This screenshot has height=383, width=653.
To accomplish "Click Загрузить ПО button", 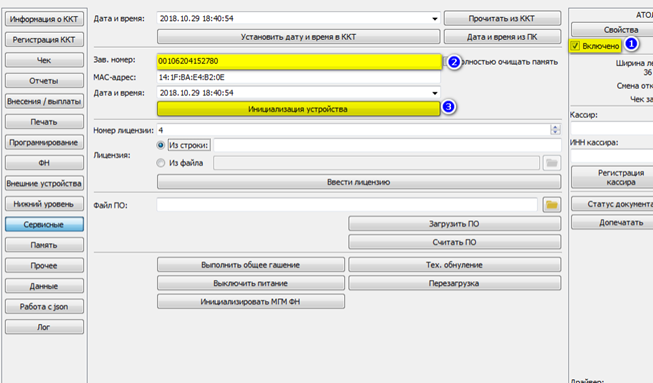I will point(454,224).
